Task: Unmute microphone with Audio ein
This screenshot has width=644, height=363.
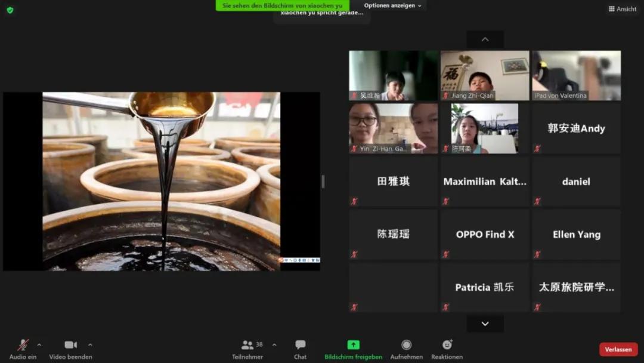Action: [23, 349]
